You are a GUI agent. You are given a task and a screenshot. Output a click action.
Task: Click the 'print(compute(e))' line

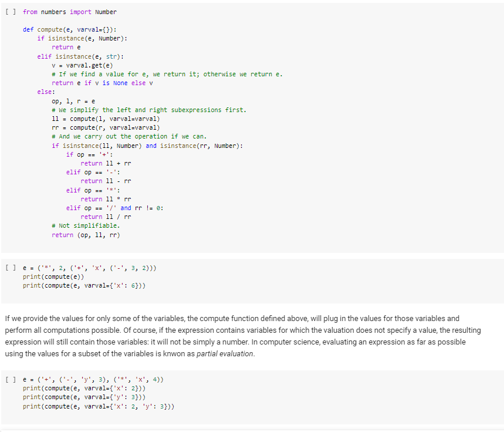point(53,276)
